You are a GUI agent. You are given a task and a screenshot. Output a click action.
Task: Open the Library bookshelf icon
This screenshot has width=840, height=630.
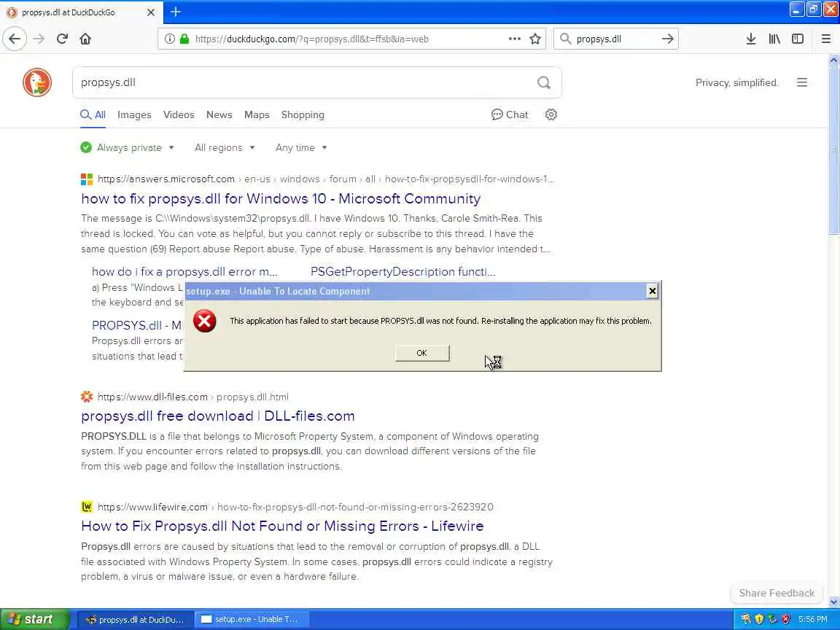774,39
